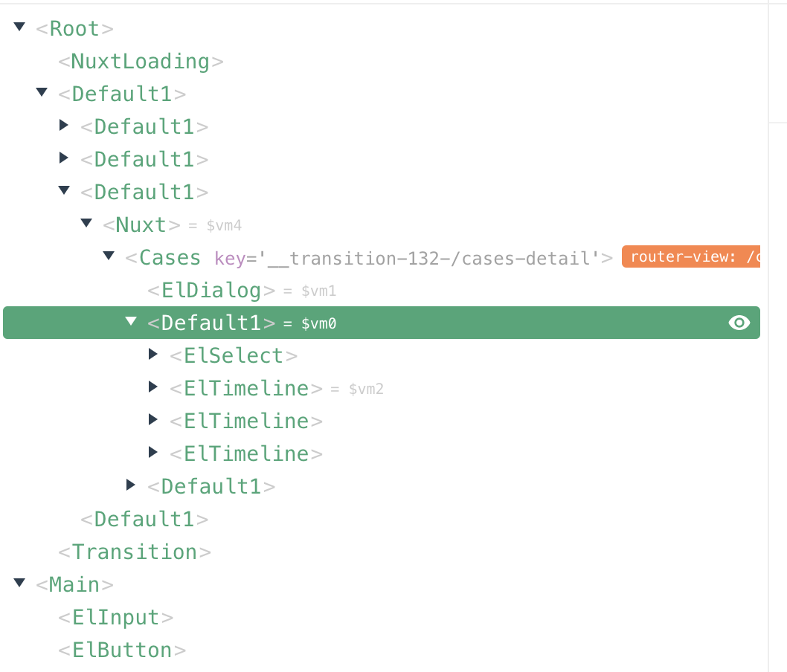Select the Nuxt component labeled $vm4

point(141,224)
